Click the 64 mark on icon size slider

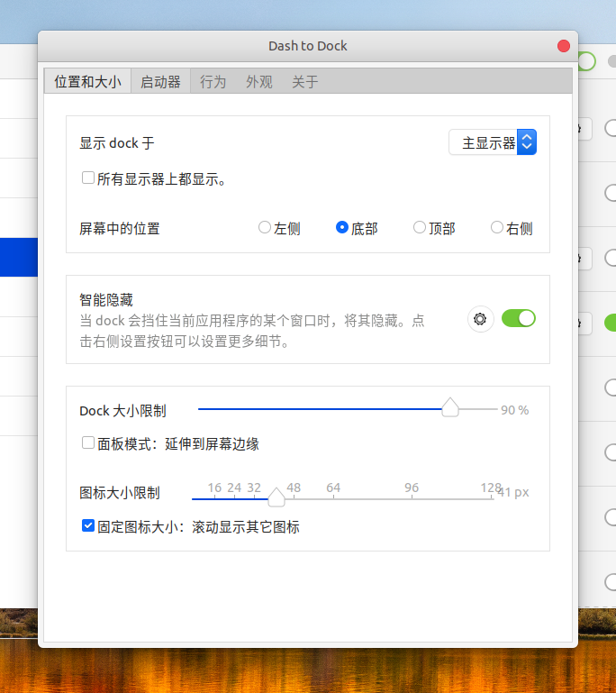(333, 488)
